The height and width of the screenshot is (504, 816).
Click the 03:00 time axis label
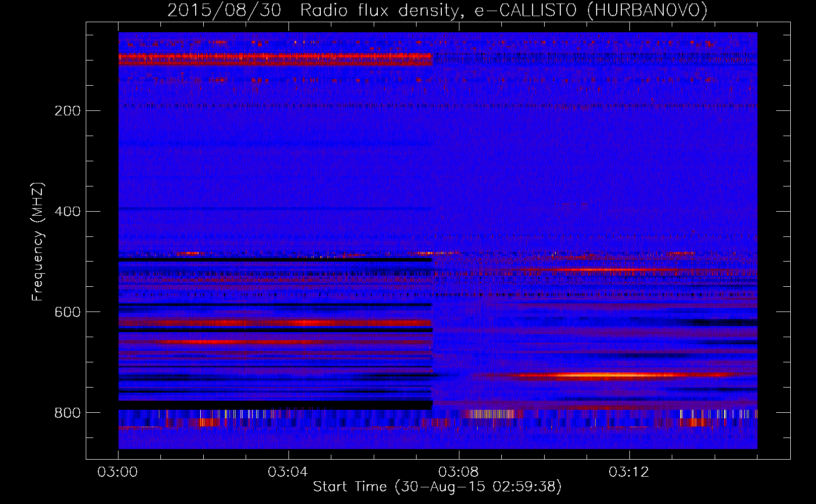tap(118, 472)
